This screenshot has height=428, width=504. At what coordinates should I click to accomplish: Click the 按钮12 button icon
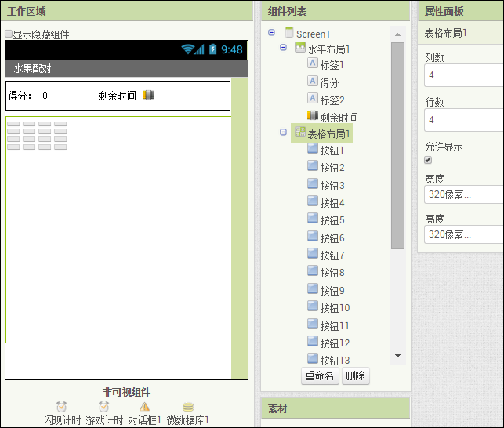click(x=313, y=341)
